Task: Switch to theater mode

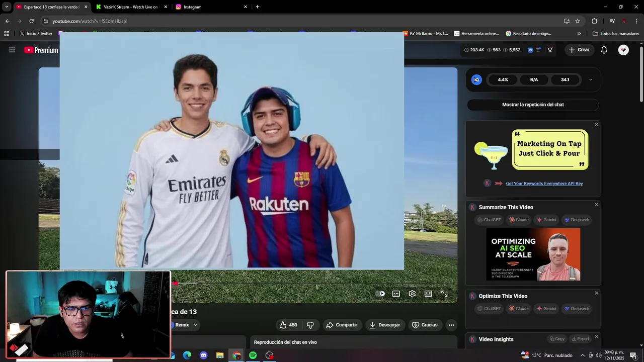Action: coord(428,294)
